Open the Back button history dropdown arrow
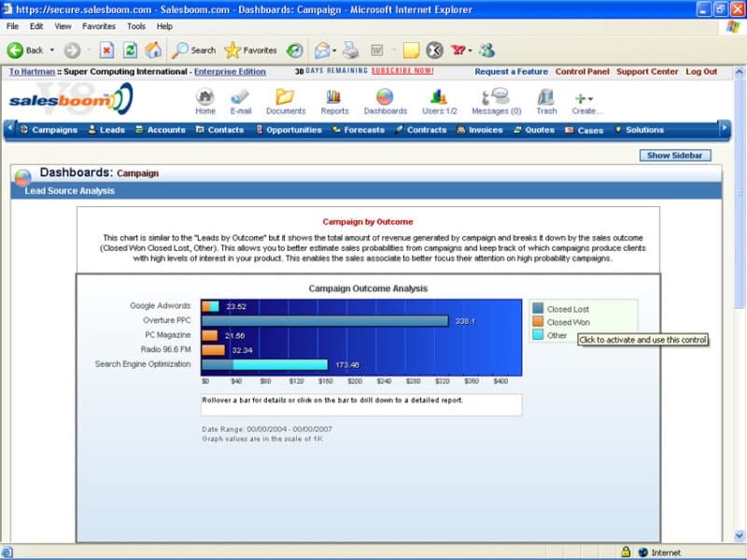The height and width of the screenshot is (560, 747). 52,50
